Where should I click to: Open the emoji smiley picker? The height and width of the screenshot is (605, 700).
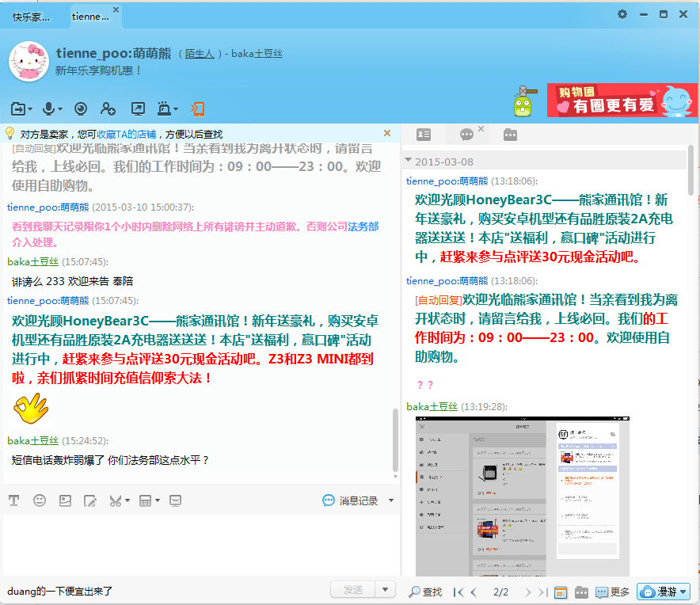point(40,500)
